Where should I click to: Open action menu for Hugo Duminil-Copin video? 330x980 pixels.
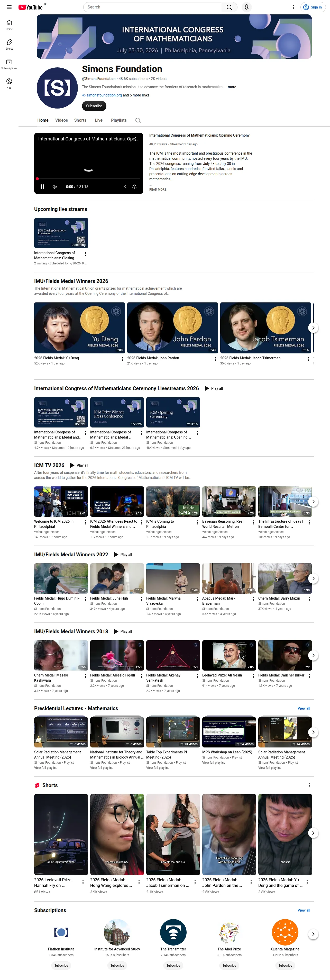(x=86, y=599)
